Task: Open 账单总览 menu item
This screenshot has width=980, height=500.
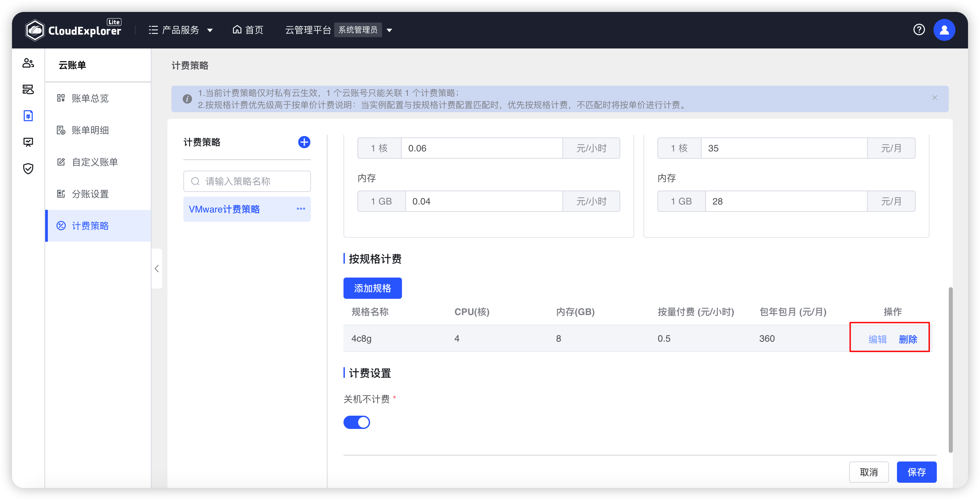Action: pyautogui.click(x=98, y=99)
